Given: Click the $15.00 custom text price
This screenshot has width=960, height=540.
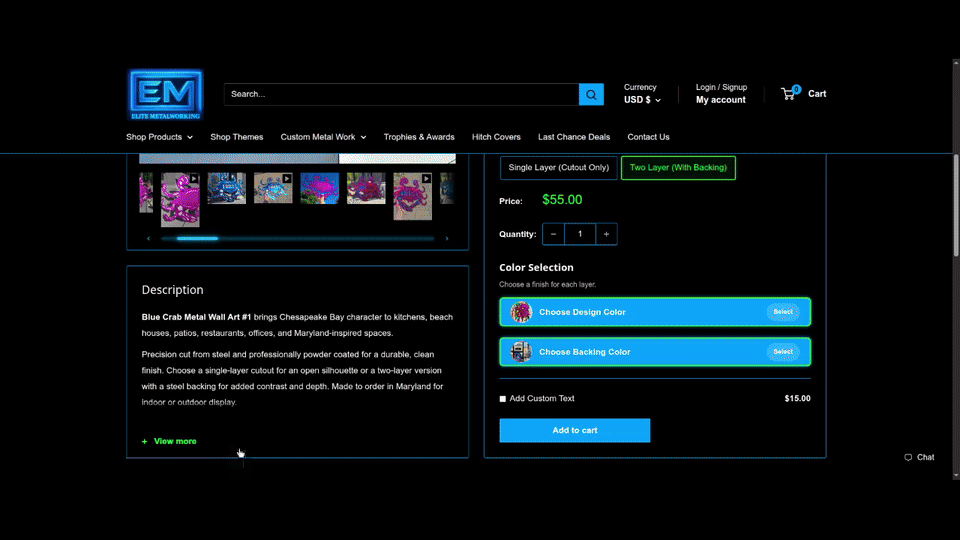Looking at the screenshot, I should 797,399.
